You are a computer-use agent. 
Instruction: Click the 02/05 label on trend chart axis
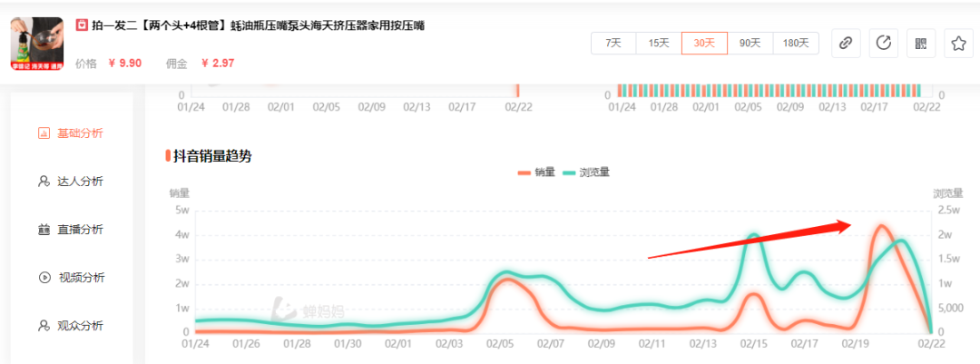click(499, 344)
